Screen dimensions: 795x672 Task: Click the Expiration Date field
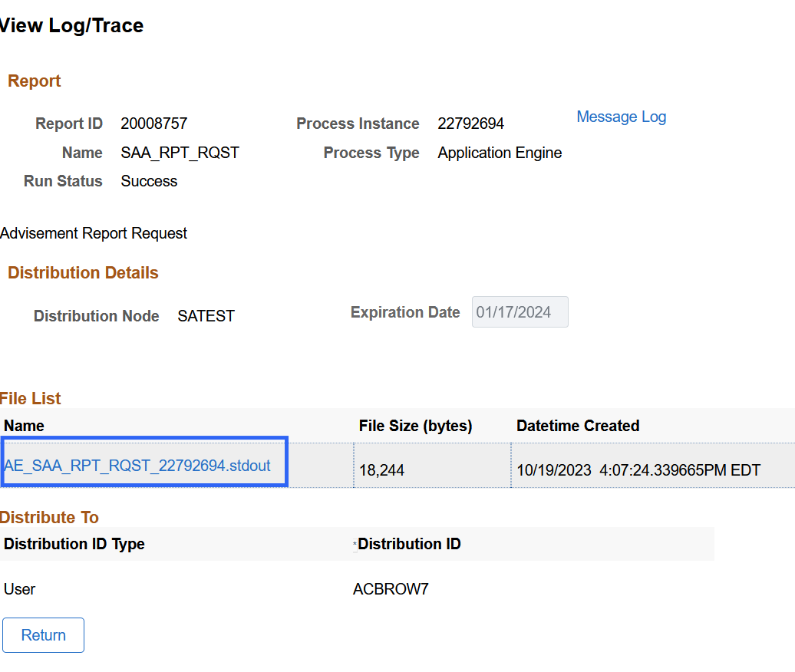pos(520,312)
